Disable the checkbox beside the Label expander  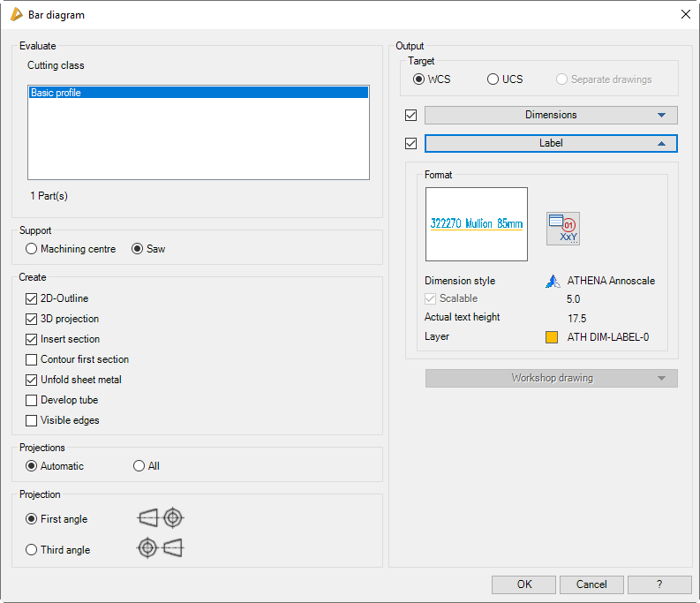coord(410,143)
